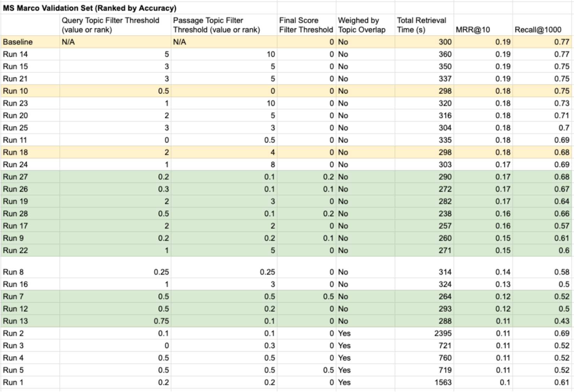This screenshot has height=392, width=574.
Task: Click Run 8's MRR@10 value 0.14
Action: [503, 272]
